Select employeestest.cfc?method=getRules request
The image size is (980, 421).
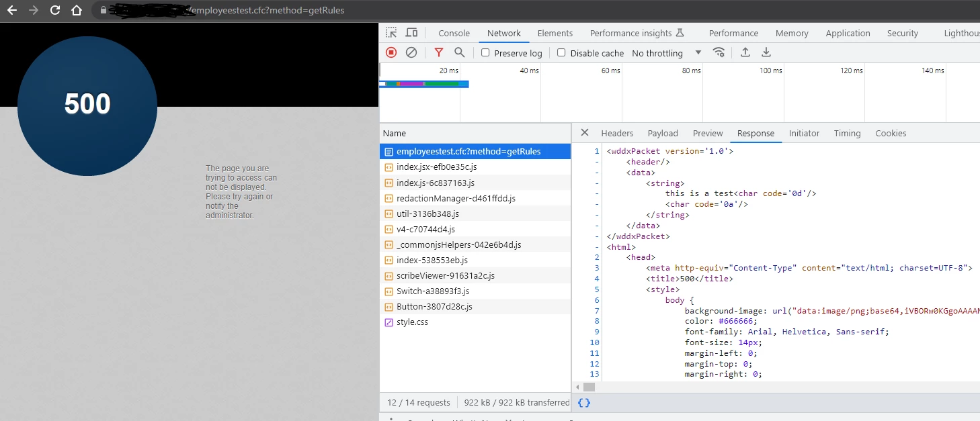coord(475,152)
